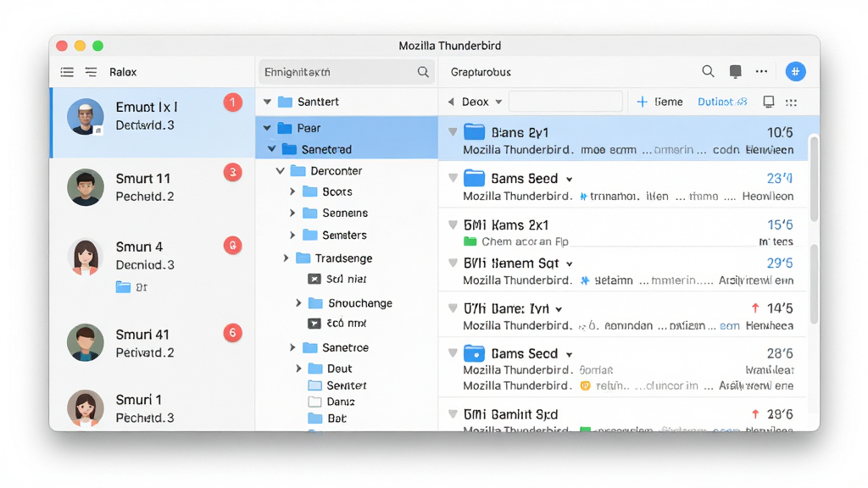
Task: Click the Dutiost link in toolbar
Action: (722, 102)
